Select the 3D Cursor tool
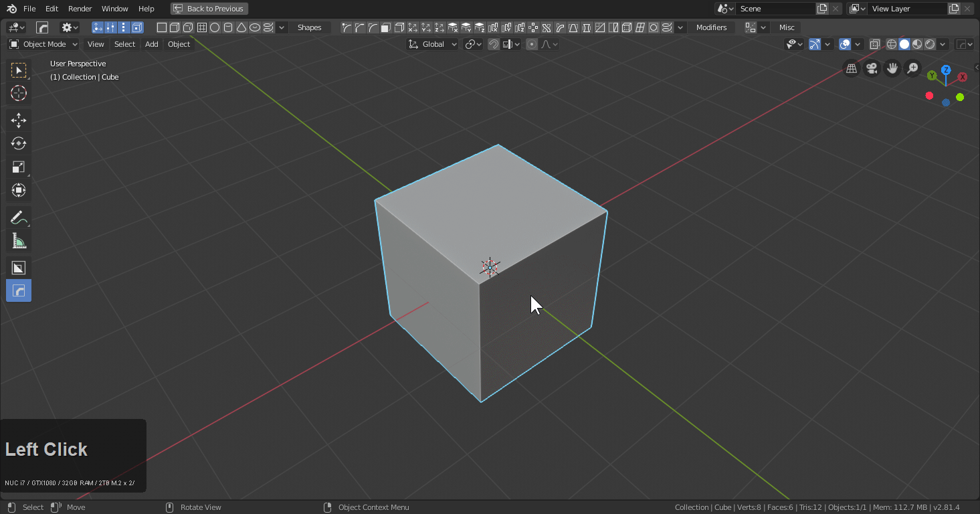The image size is (980, 514). coord(19,94)
